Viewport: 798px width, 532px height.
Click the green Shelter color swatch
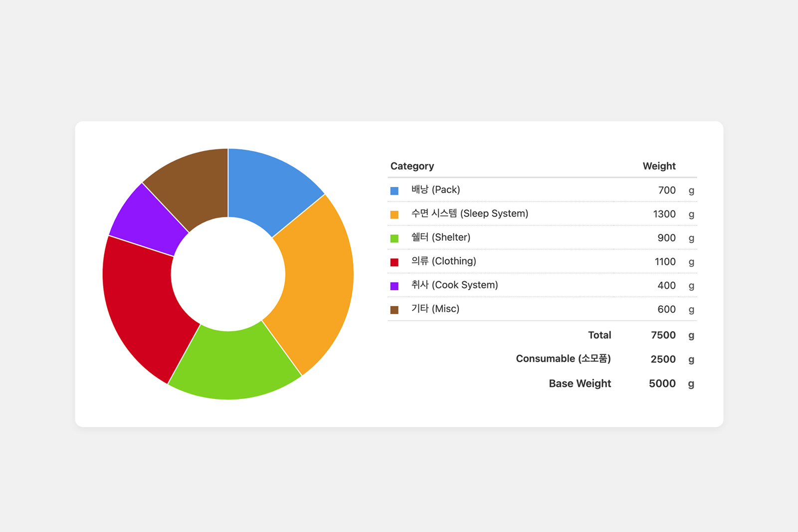394,238
